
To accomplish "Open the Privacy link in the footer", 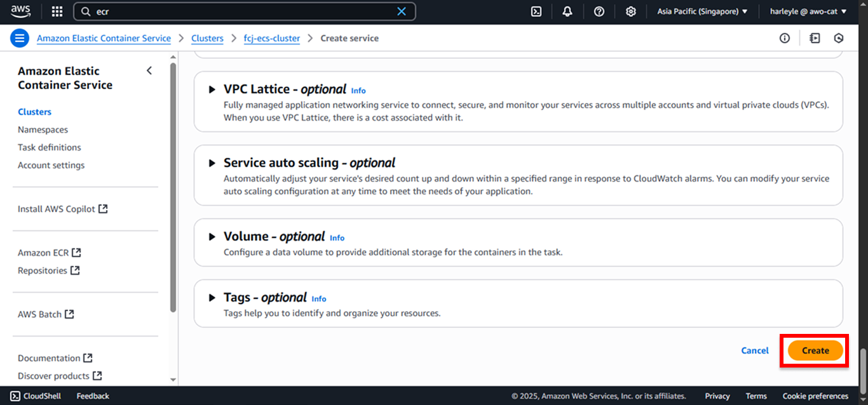I will pos(717,396).
